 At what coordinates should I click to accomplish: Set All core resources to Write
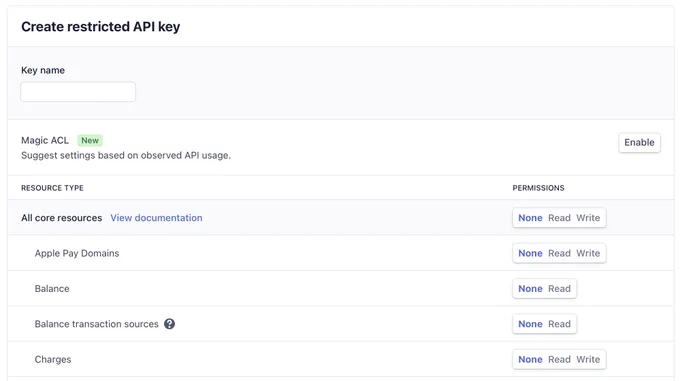588,218
